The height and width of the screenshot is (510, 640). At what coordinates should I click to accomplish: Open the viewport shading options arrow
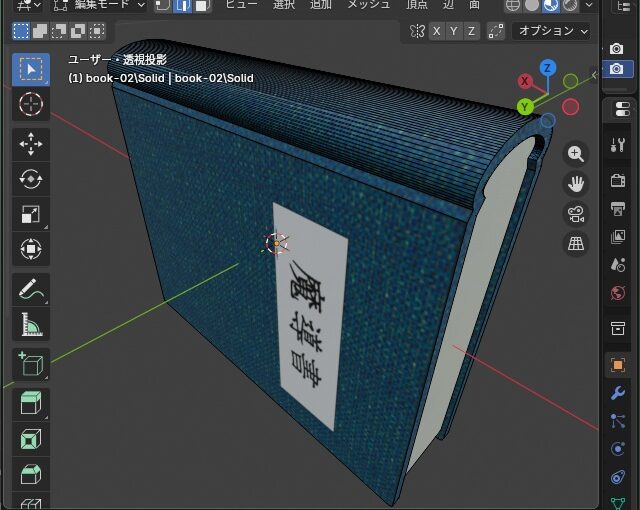point(589,5)
